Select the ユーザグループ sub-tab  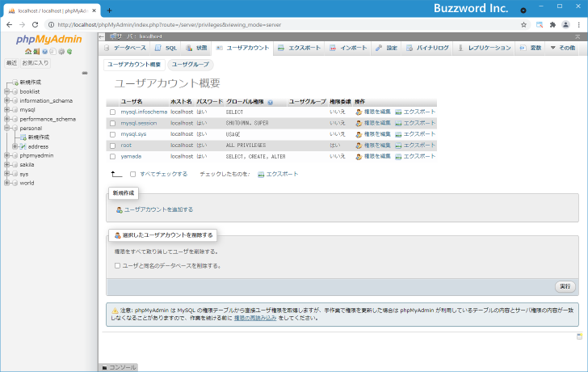191,65
